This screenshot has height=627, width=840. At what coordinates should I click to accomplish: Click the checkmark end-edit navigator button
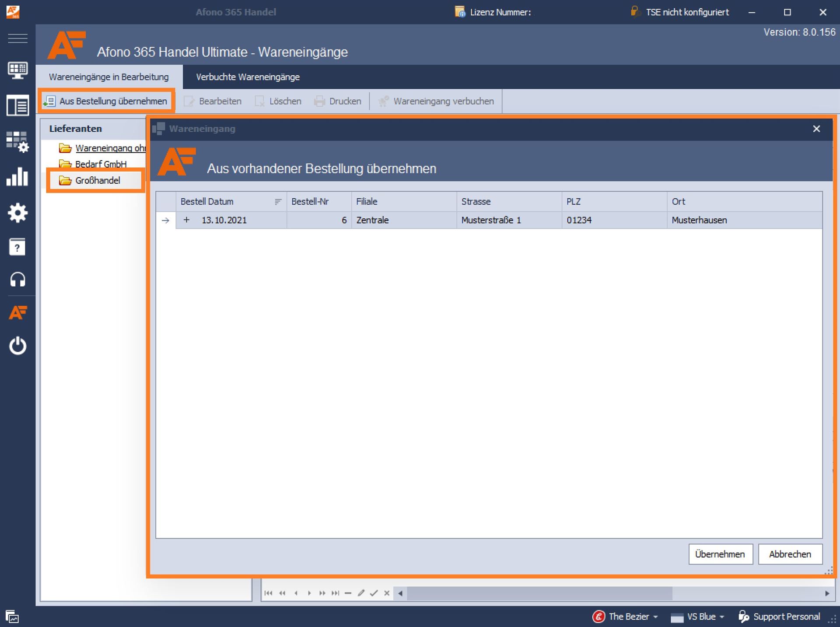(x=374, y=593)
